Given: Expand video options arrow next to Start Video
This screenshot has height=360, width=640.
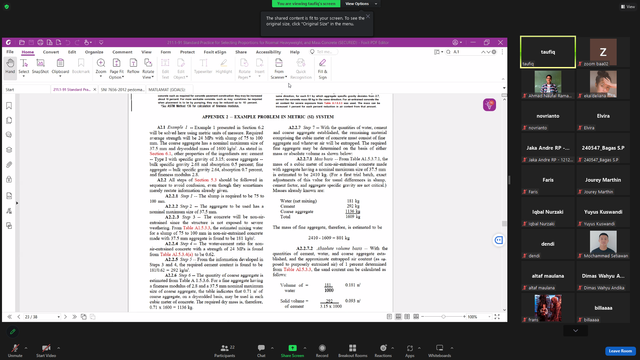Looking at the screenshot, I should 58,348.
